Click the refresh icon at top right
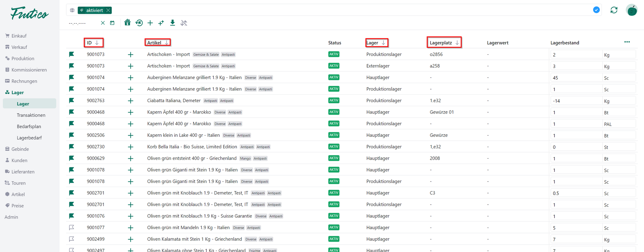This screenshot has height=252, width=644. (x=614, y=10)
